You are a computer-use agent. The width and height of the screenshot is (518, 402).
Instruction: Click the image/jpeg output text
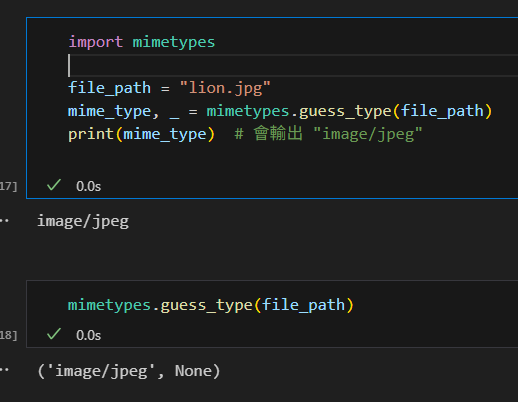point(83,222)
